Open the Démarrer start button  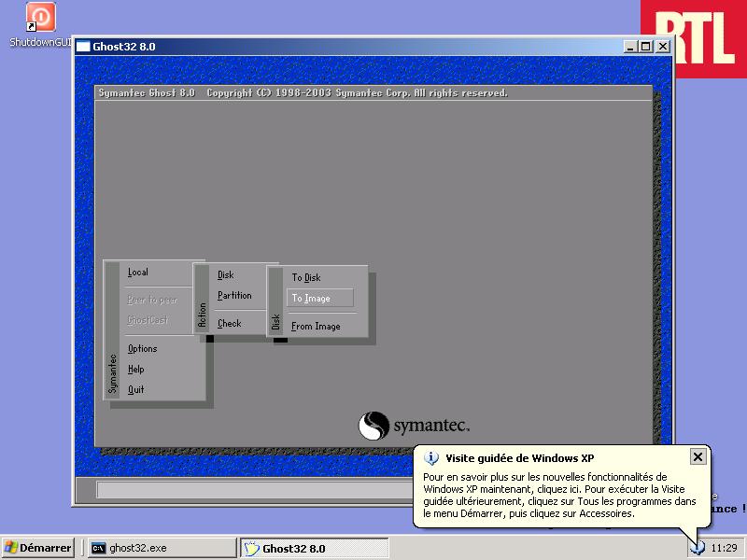(38, 548)
